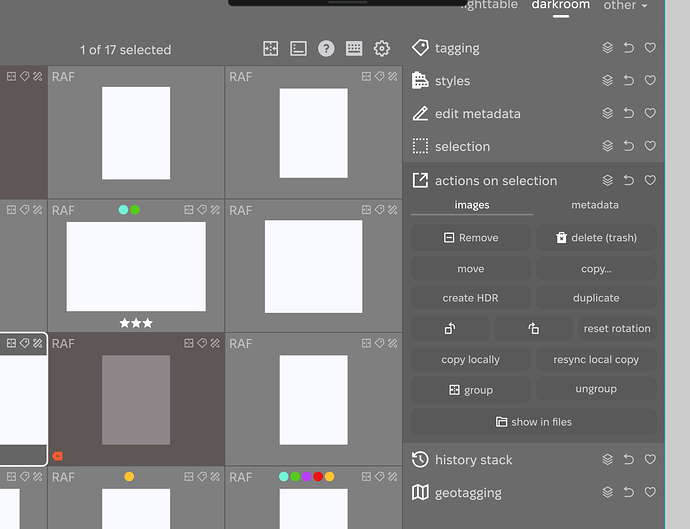Toggle grouping icon in top toolbar

[270, 48]
